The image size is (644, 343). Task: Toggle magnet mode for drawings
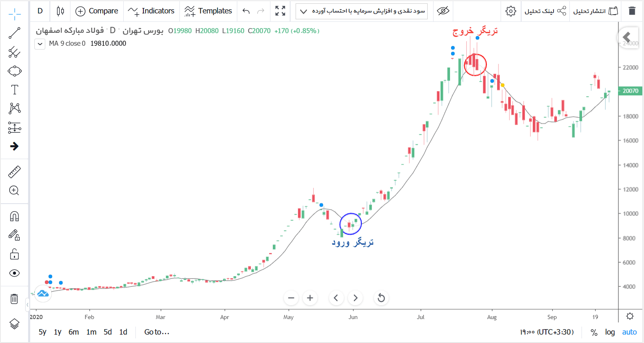[14, 216]
